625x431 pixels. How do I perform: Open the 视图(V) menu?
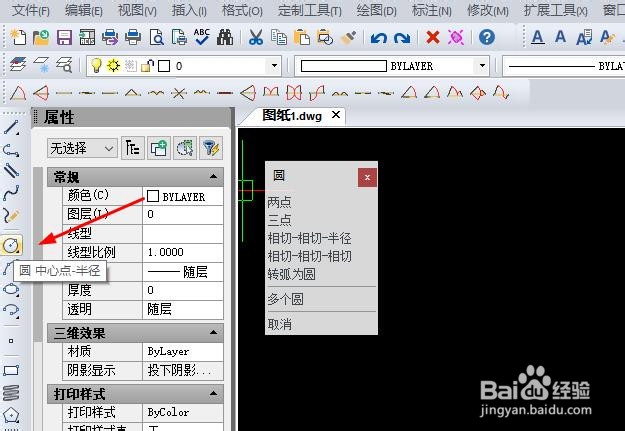coord(137,10)
